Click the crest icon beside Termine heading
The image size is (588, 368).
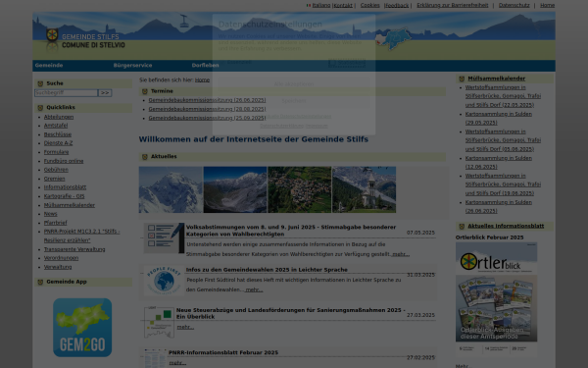(145, 91)
